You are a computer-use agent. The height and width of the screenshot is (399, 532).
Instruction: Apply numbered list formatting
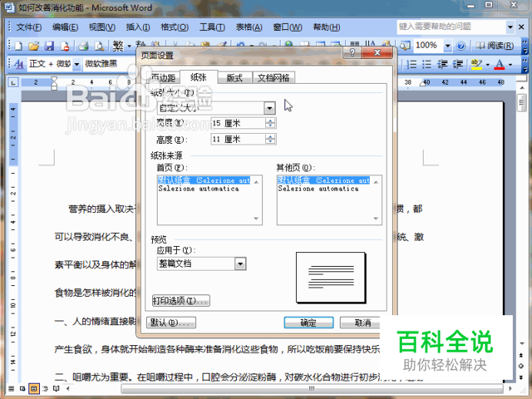[x=411, y=64]
